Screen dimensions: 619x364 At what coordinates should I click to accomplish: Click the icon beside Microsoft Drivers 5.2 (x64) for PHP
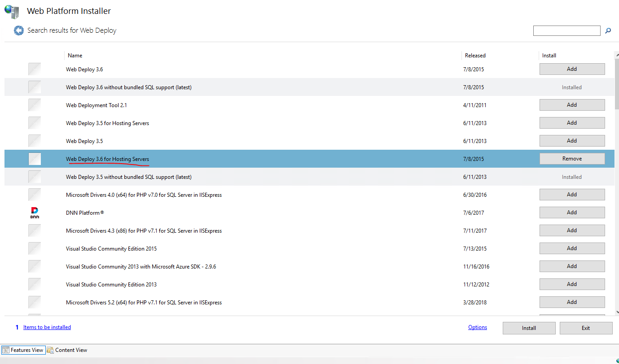point(35,302)
